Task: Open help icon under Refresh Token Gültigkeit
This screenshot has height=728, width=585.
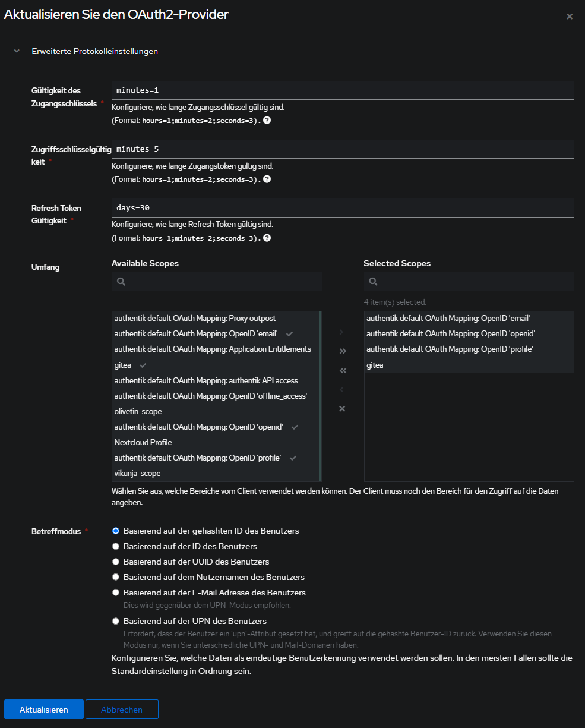Action: 267,238
